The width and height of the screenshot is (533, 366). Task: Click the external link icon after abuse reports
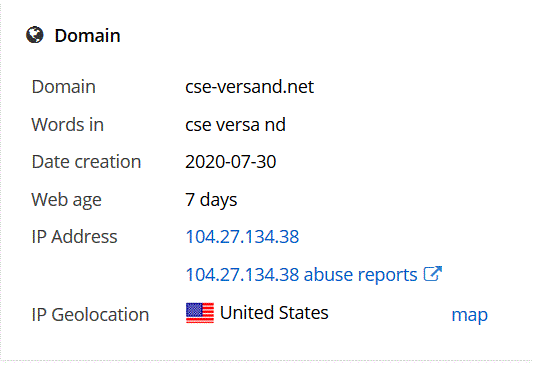433,273
